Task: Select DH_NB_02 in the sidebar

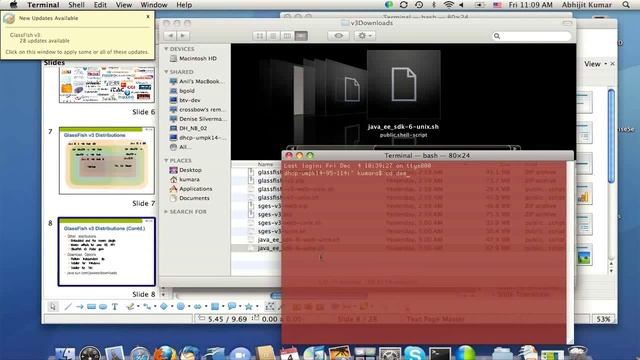Action: click(188, 128)
